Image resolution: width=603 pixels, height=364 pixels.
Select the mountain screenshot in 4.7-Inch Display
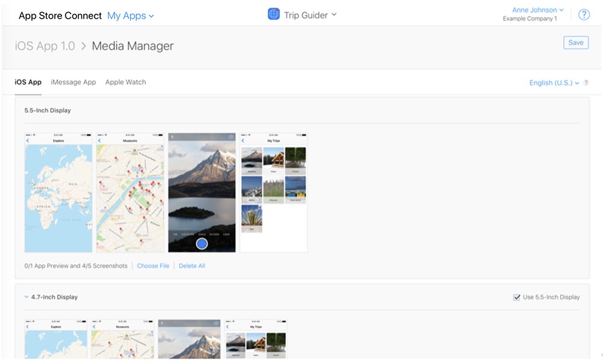click(x=189, y=339)
